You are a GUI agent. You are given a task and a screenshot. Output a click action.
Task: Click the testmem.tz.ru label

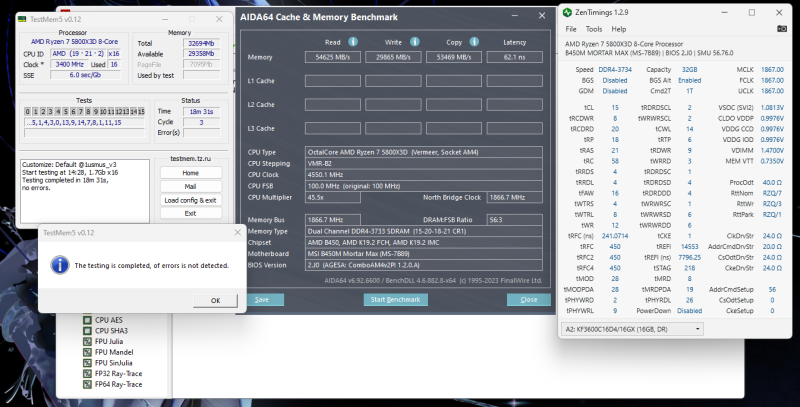[x=190, y=159]
